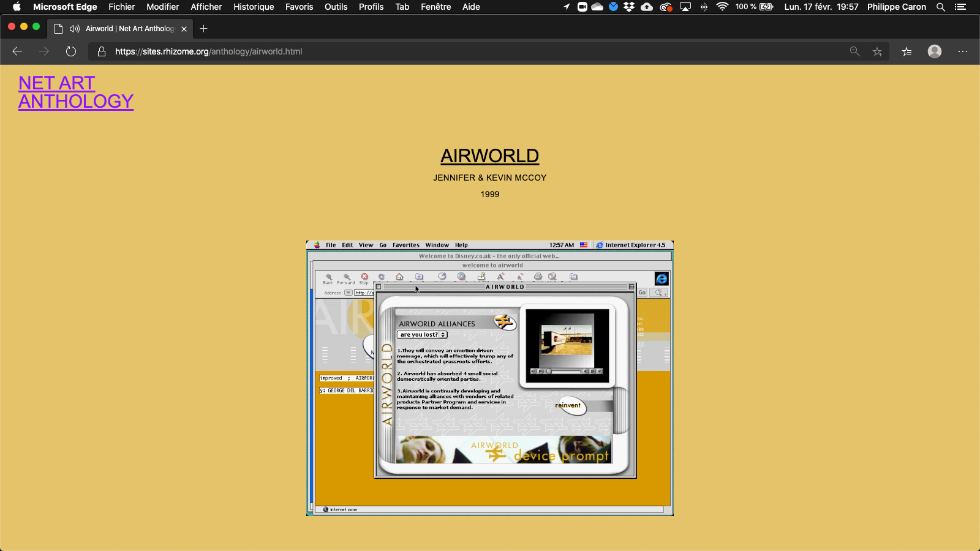Click the AIRWORLD heading link
Viewport: 980px width, 551px height.
489,156
